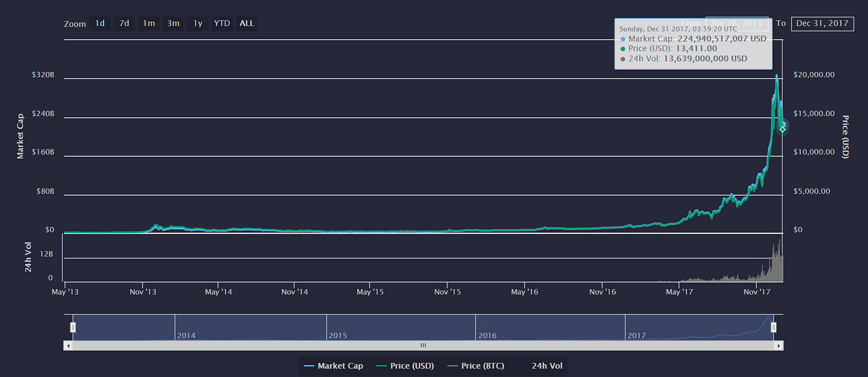Click the $20,000.00 price axis label
This screenshot has height=377, width=868.
[814, 74]
